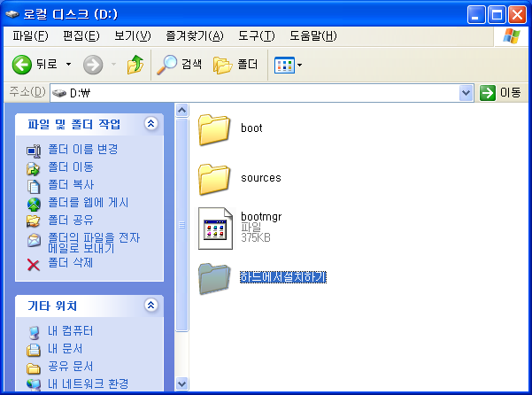
Task: Open the 파일(F) menu
Action: coord(30,35)
